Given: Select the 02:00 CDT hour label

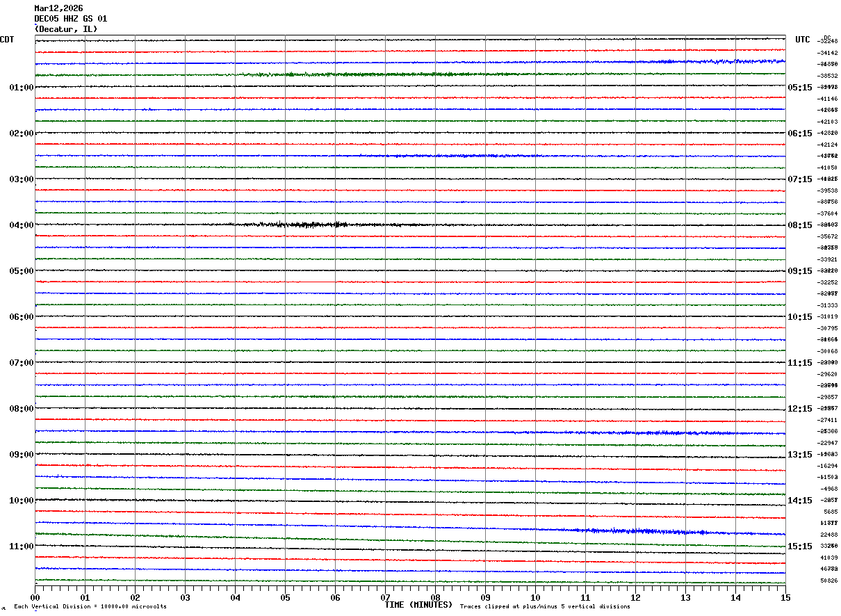Looking at the screenshot, I should click(22, 133).
